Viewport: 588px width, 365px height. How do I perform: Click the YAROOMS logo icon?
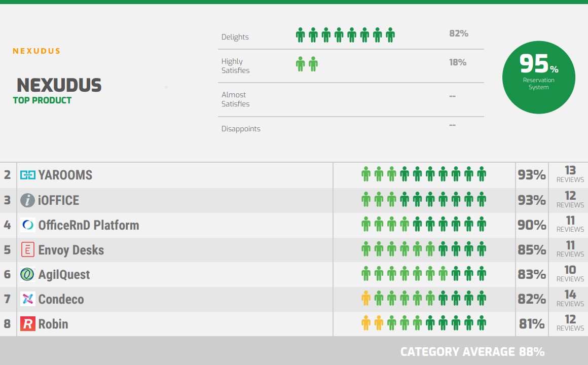pyautogui.click(x=27, y=175)
